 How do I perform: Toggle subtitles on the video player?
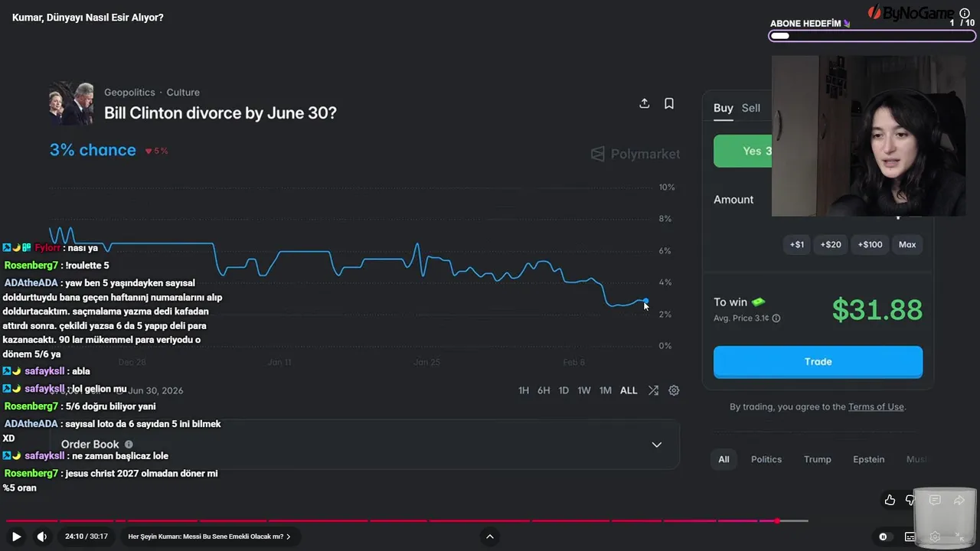[910, 536]
